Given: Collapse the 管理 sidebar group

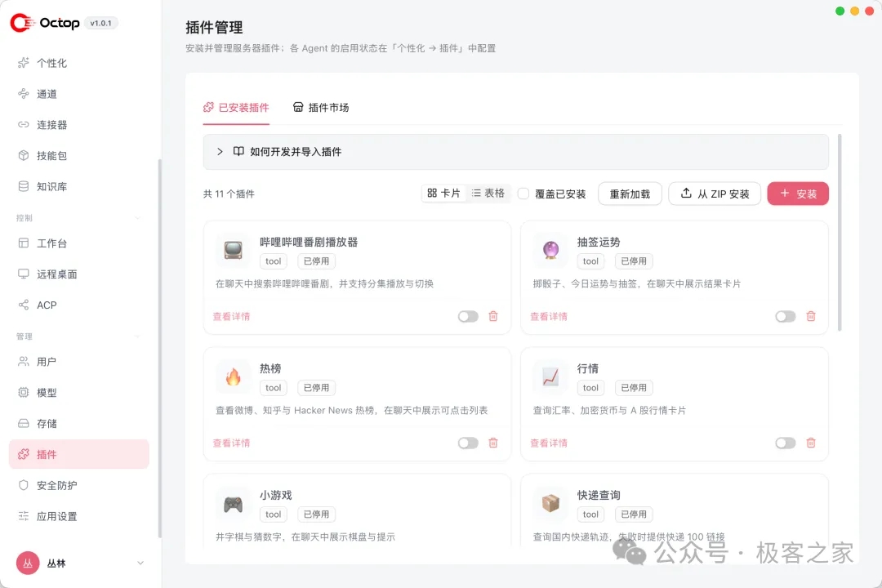Looking at the screenshot, I should coord(138,336).
